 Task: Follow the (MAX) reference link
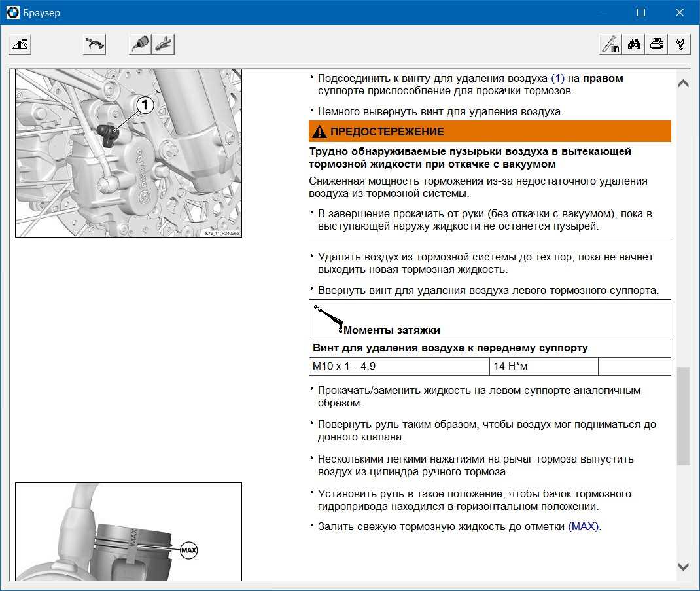[584, 526]
